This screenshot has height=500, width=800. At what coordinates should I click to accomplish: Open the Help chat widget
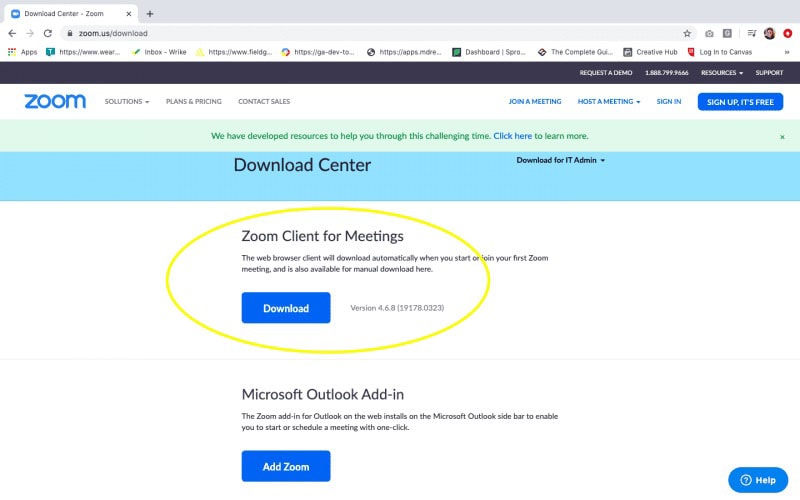[758, 480]
